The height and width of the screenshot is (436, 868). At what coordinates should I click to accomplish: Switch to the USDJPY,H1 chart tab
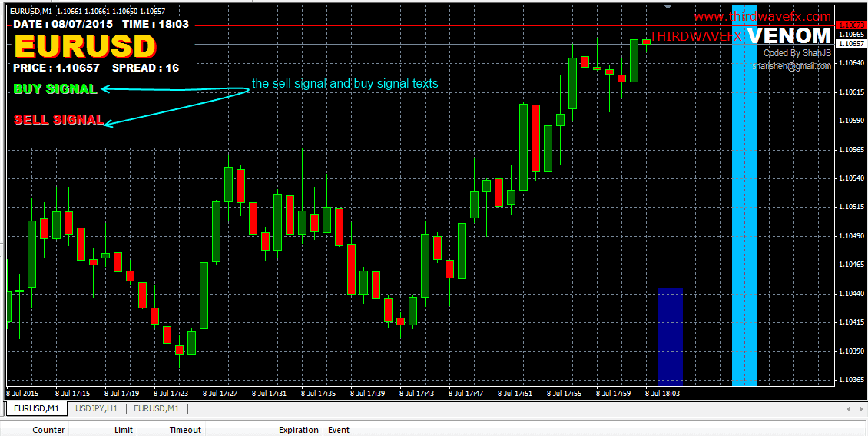(x=96, y=408)
